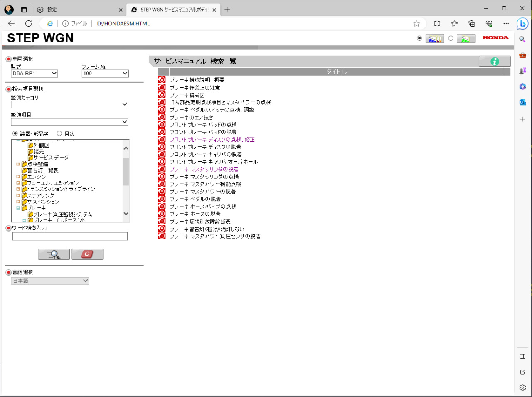532x397 pixels.
Task: Open document icon beside ブレーキ マスタ パワー機能点検
Action: tap(162, 184)
